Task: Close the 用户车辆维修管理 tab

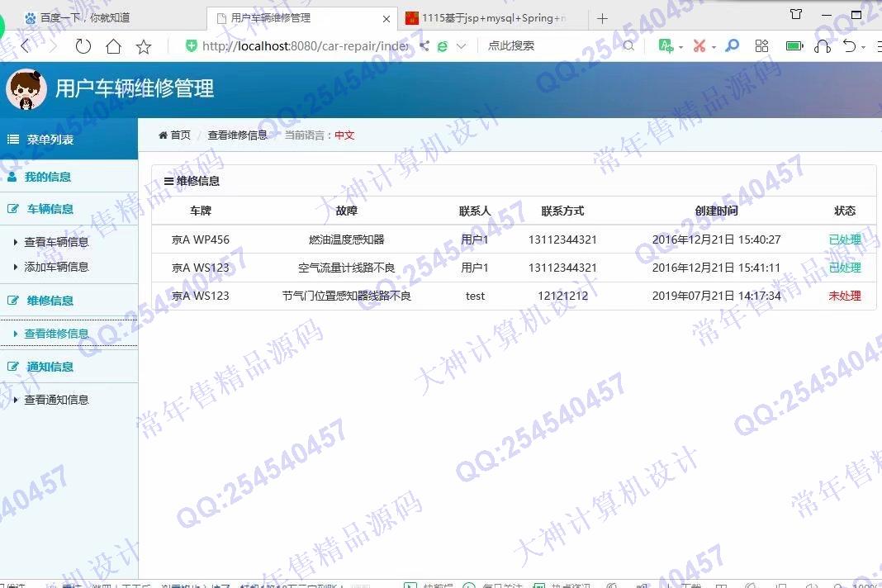Action: [x=386, y=18]
